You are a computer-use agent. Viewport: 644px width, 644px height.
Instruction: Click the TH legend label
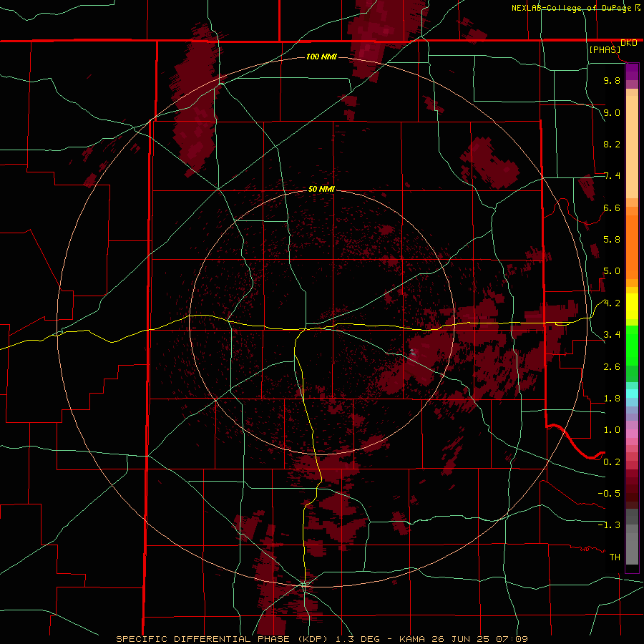pos(615,557)
